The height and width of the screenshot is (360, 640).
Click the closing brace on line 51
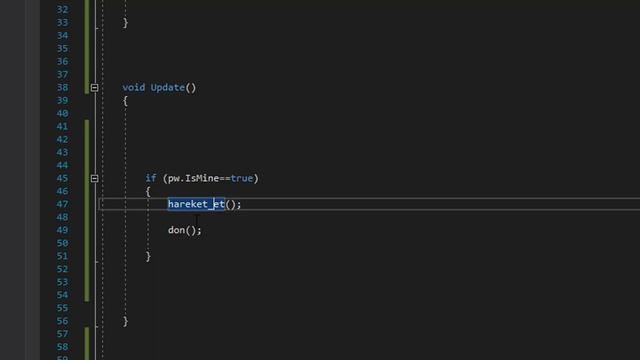tap(148, 256)
